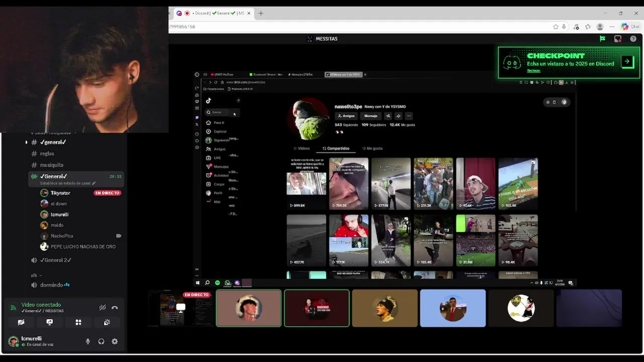
Task: Select the pink-background participant tile
Action: click(249, 308)
